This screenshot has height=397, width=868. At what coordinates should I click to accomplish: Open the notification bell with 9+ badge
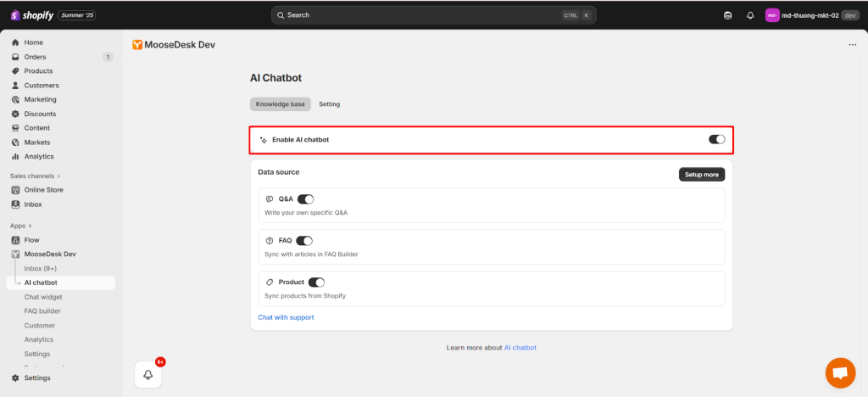pos(148,374)
